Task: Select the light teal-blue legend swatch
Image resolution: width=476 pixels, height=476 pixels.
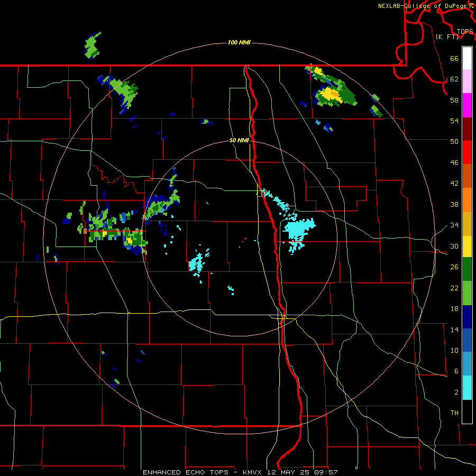Action: pyautogui.click(x=467, y=364)
